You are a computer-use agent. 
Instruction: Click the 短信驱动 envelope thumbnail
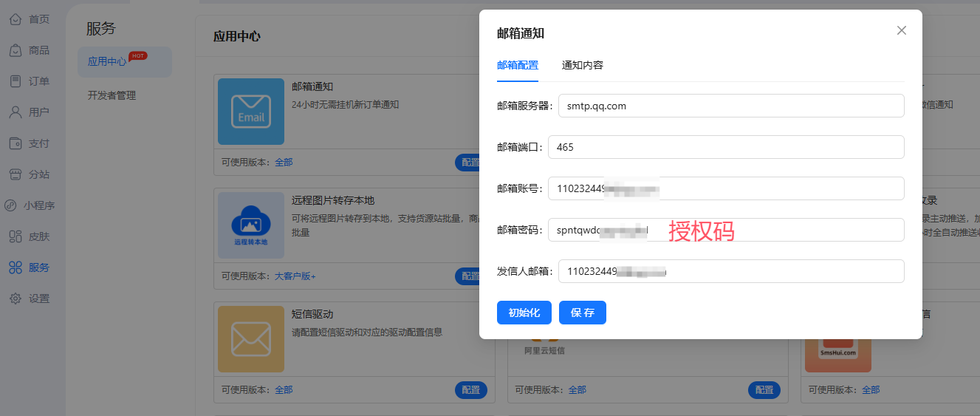click(x=251, y=339)
